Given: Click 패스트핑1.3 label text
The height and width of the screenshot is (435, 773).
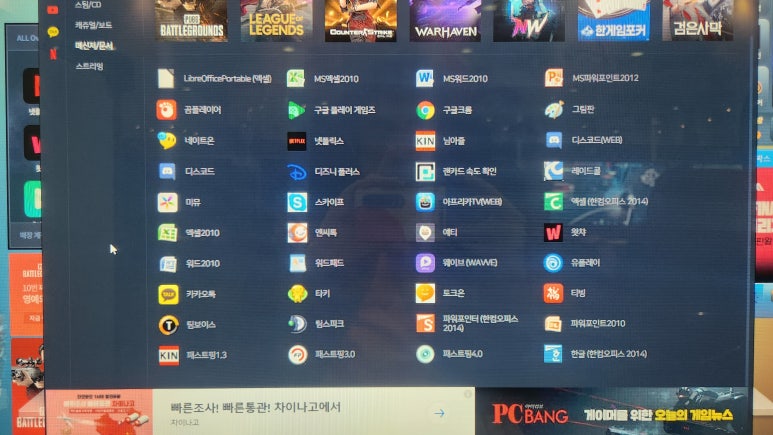Looking at the screenshot, I should (207, 355).
